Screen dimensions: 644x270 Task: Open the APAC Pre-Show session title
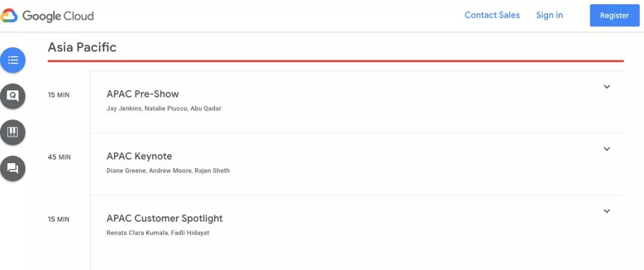click(143, 94)
